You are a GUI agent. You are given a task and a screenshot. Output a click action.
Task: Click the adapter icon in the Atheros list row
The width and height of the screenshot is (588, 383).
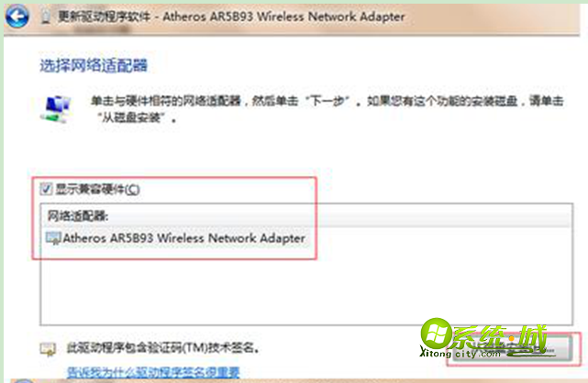coord(53,238)
